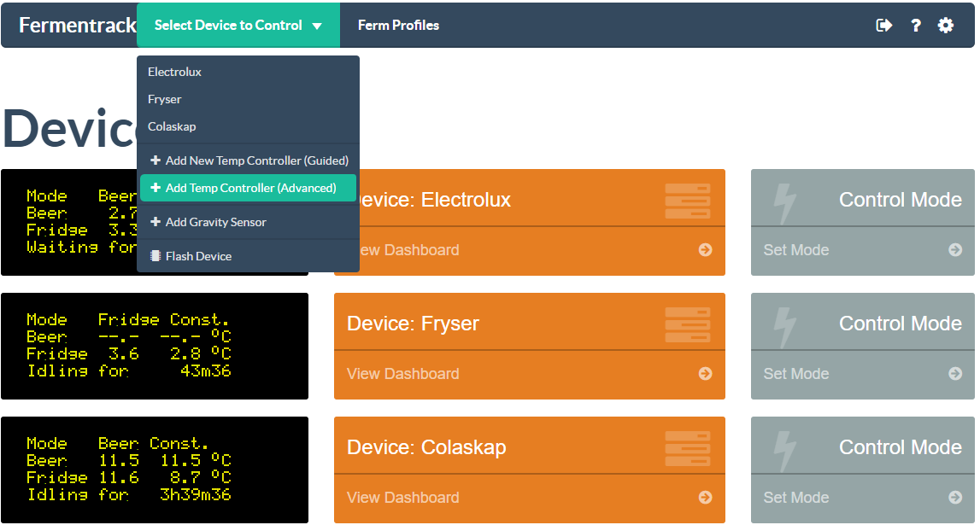Click Control Mode heading in Fryser row
The image size is (980, 525).
point(900,324)
